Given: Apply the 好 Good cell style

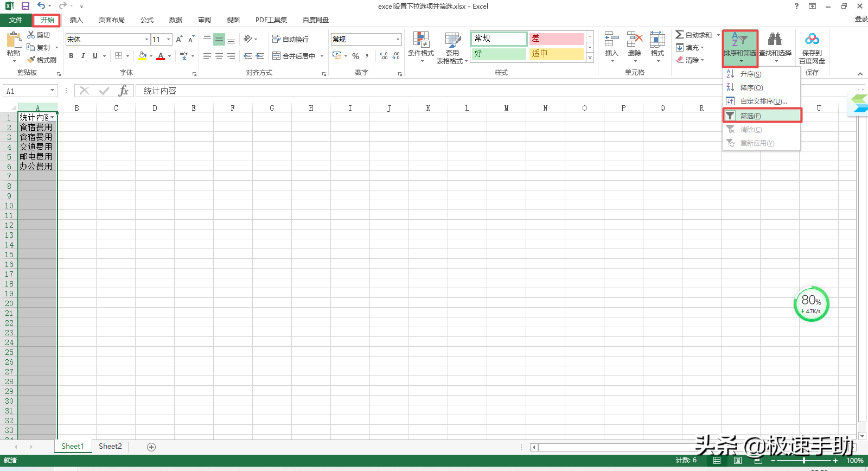Looking at the screenshot, I should tap(499, 54).
